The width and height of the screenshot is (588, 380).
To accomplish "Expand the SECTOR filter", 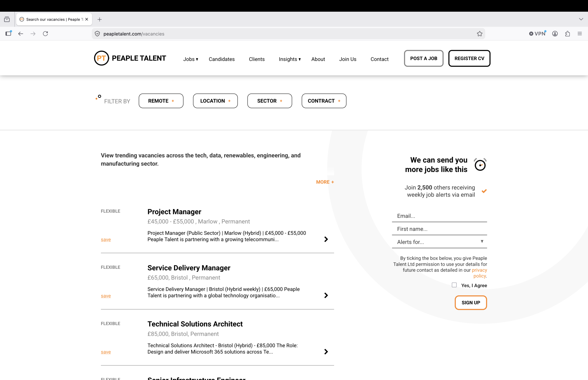I will (x=270, y=101).
